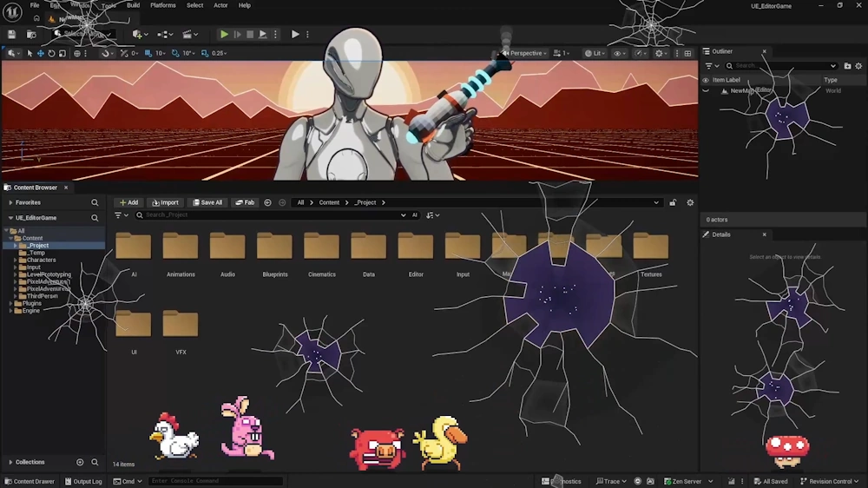Viewport: 868px width, 488px height.
Task: Open the Cinematics clapperboard dropdown
Action: [190, 35]
